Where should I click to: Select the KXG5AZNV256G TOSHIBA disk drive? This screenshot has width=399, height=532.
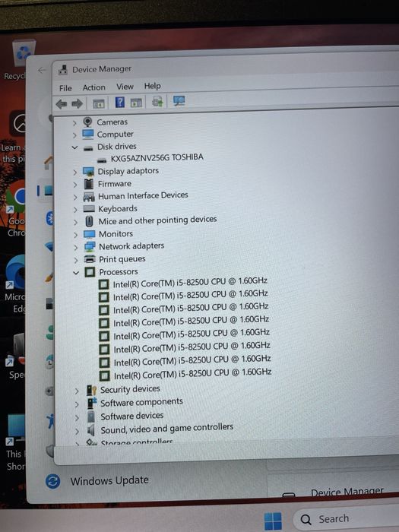[157, 157]
